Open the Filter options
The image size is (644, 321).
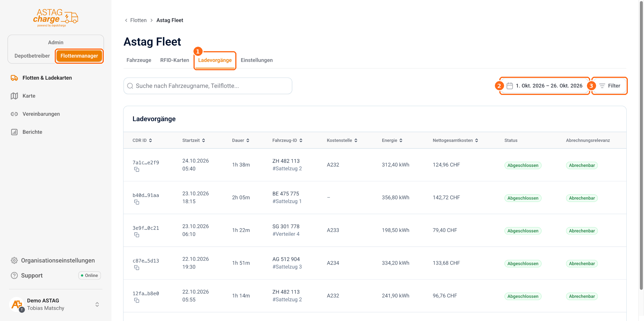pyautogui.click(x=609, y=86)
